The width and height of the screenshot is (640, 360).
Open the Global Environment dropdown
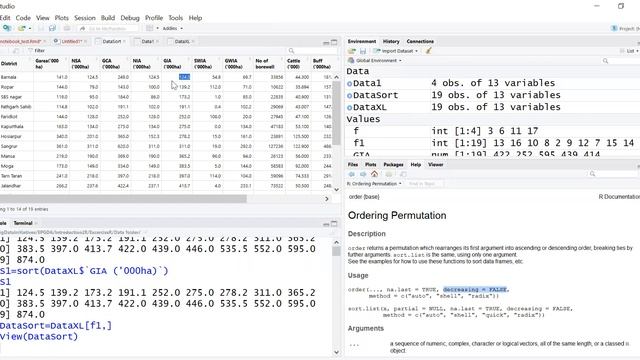coord(375,60)
